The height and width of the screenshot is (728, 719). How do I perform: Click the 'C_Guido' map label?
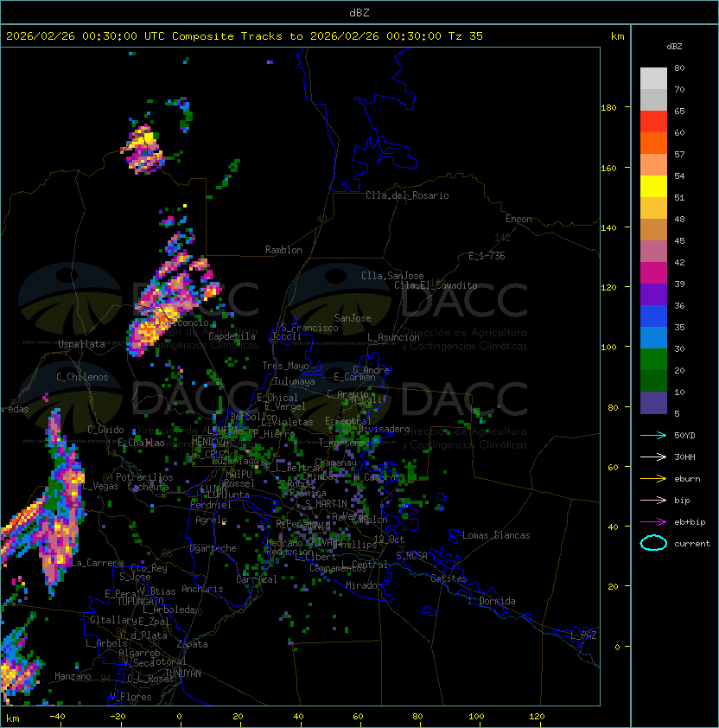point(105,430)
